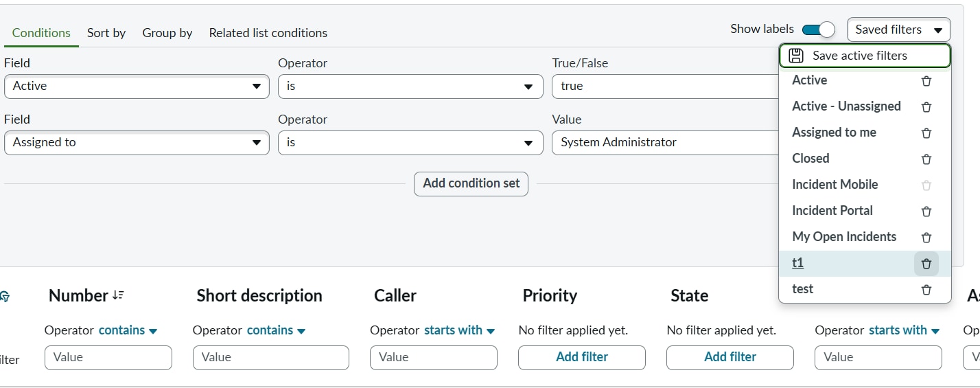The width and height of the screenshot is (980, 388).
Task: Click the trash icon for filter 't1'
Action: 926,264
